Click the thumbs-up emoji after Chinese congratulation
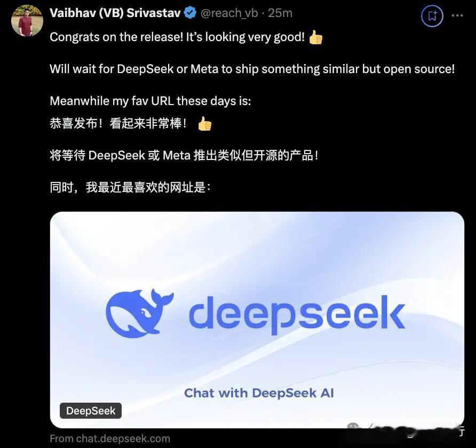Viewport: 476px width, 448px height. [x=204, y=124]
